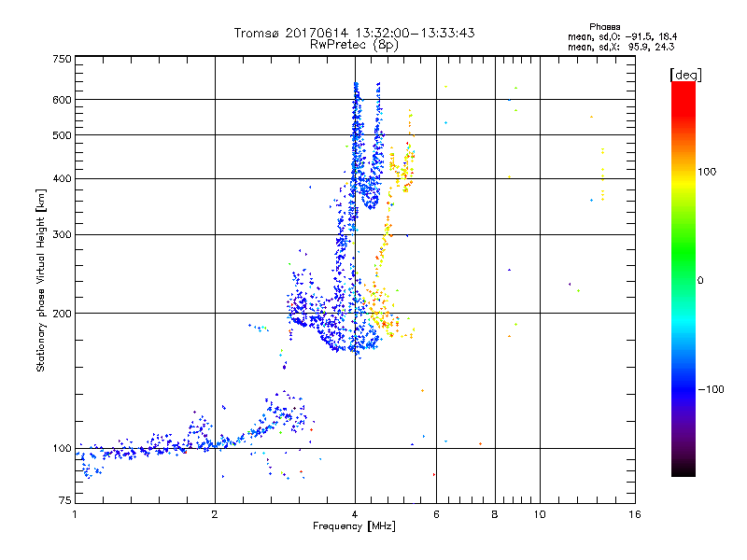Screen dimensions: 747x560
Task: Click the plot title 'Tromsø 20170614 13:32:00-13:33:43'
Action: [354, 33]
